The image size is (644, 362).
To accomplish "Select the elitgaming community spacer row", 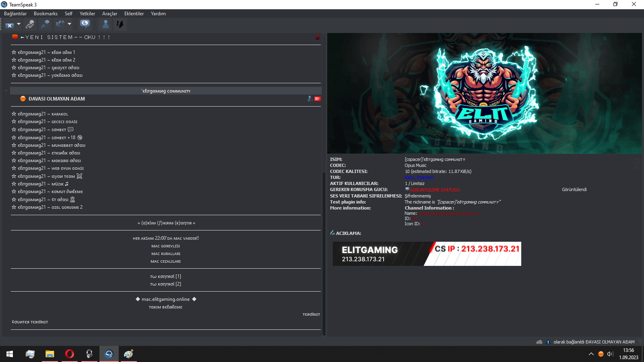I will (x=165, y=91).
